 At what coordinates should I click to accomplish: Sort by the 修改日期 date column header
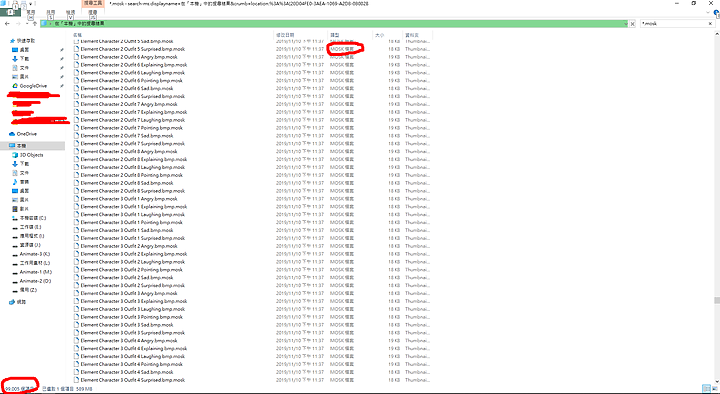[285, 35]
